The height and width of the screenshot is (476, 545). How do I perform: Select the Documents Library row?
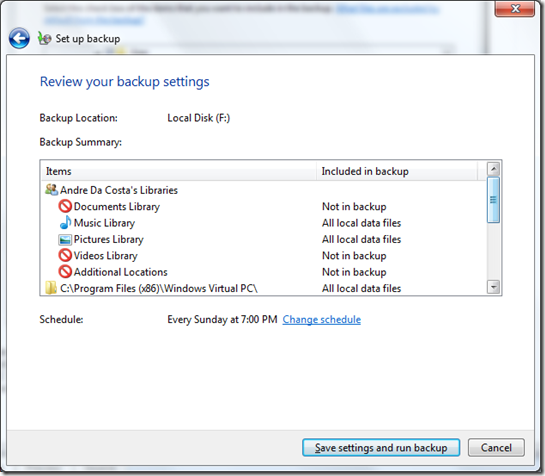(x=264, y=206)
